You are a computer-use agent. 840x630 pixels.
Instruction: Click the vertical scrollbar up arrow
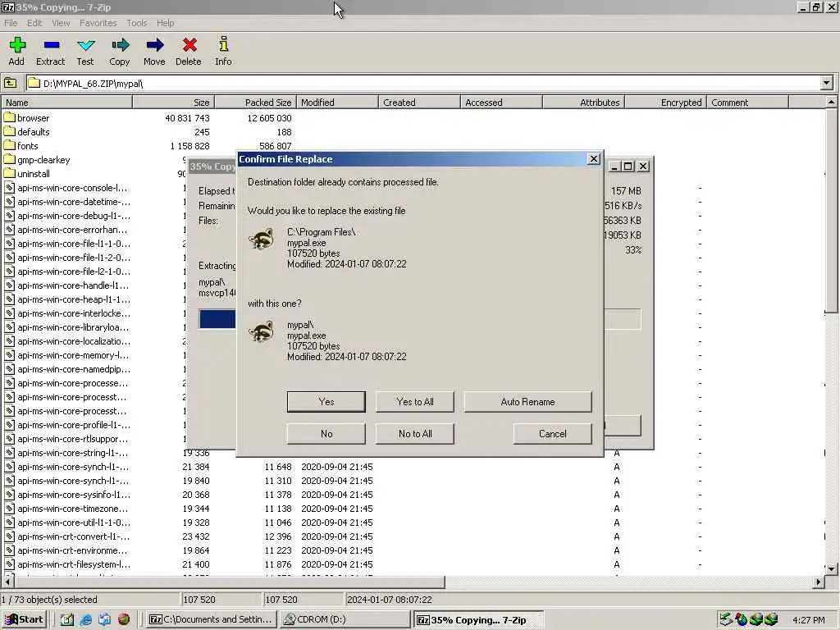pos(831,102)
